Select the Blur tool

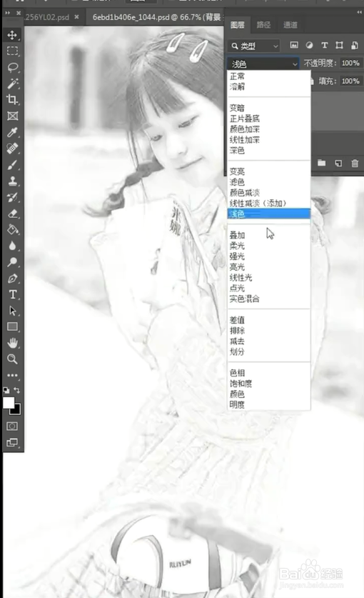point(12,246)
